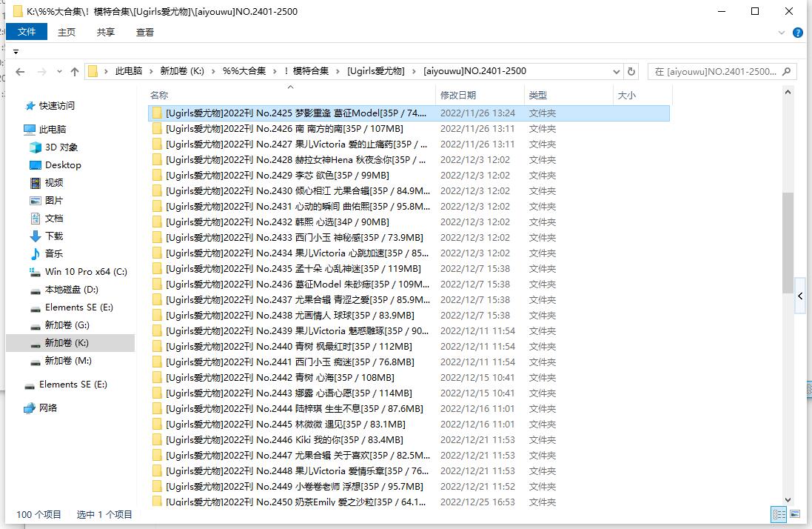Open 图片 folder in sidebar
This screenshot has height=529, width=812.
click(54, 201)
